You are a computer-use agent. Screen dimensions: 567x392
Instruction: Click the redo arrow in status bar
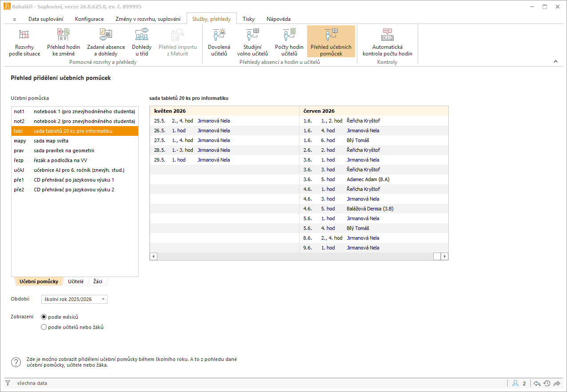click(x=557, y=383)
